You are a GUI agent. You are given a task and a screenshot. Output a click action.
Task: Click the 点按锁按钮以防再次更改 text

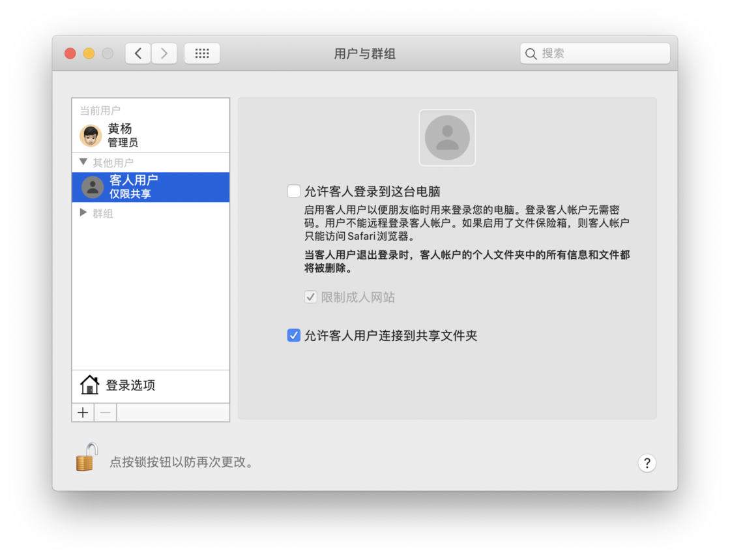182,462
